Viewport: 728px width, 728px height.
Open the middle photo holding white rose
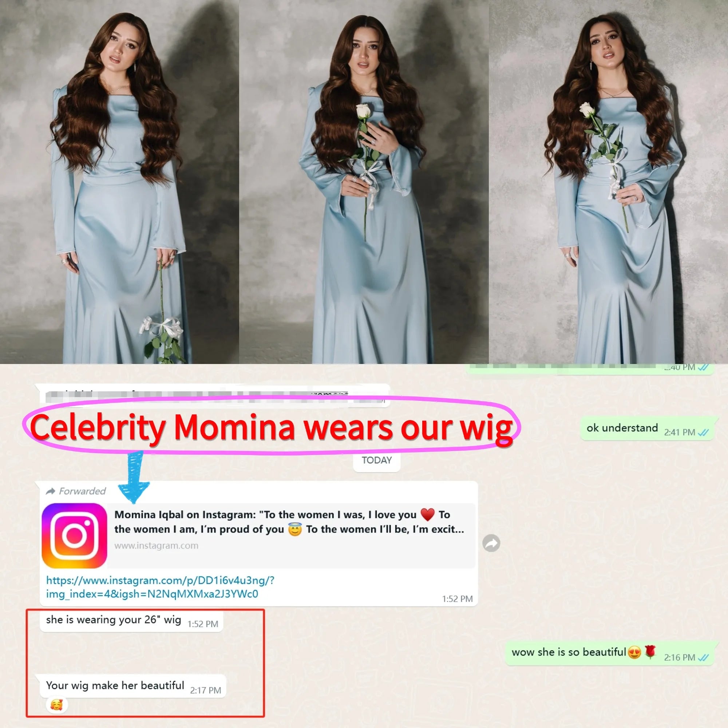click(x=364, y=182)
